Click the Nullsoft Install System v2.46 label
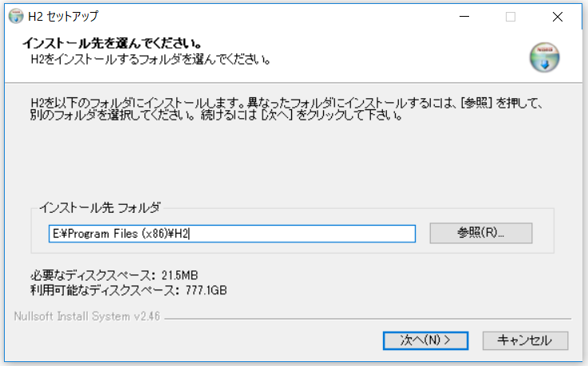The width and height of the screenshot is (588, 366). pyautogui.click(x=88, y=317)
